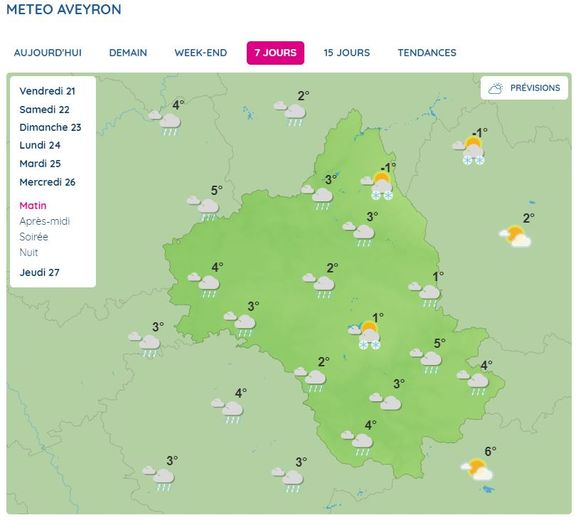Click the PRÉVISIONS button
The width and height of the screenshot is (576, 520).
click(524, 88)
